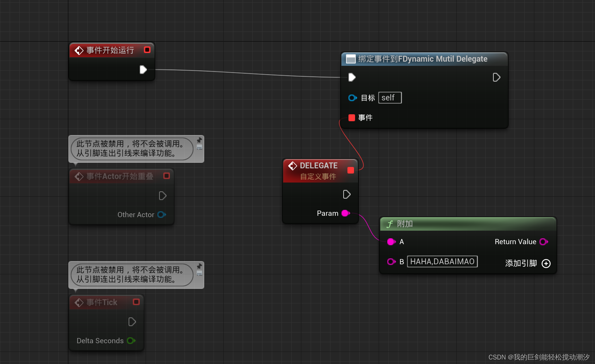This screenshot has height=364, width=595.
Task: Click the B input pin of 附加 node
Action: tap(391, 262)
